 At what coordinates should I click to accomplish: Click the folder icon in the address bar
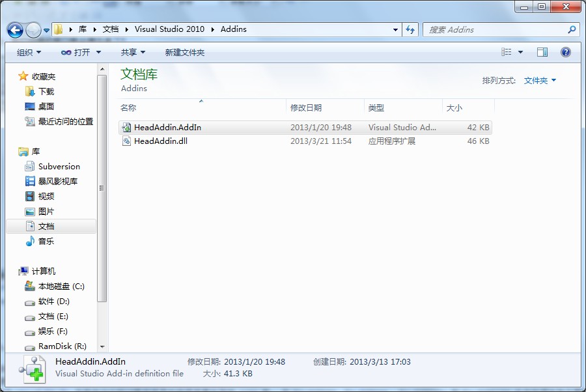(x=58, y=29)
